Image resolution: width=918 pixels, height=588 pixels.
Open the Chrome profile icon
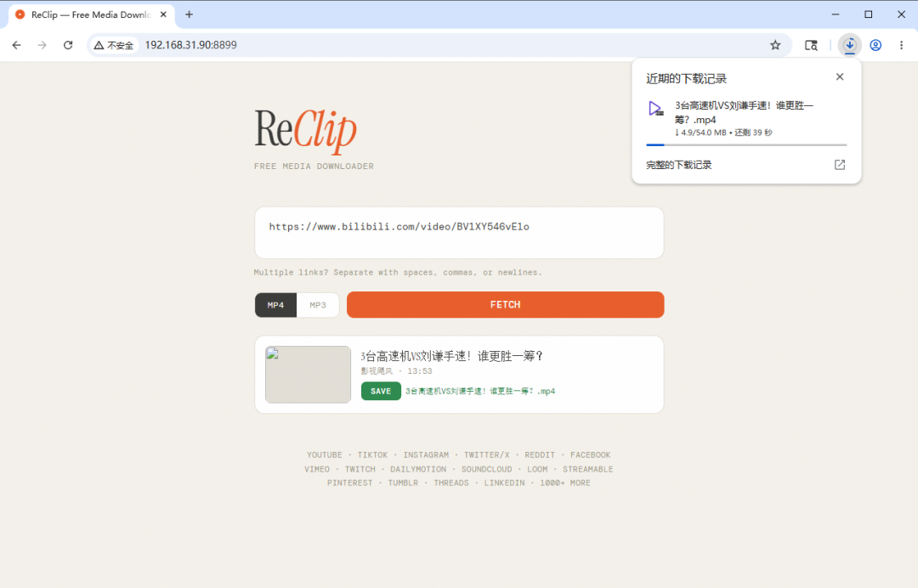[875, 45]
